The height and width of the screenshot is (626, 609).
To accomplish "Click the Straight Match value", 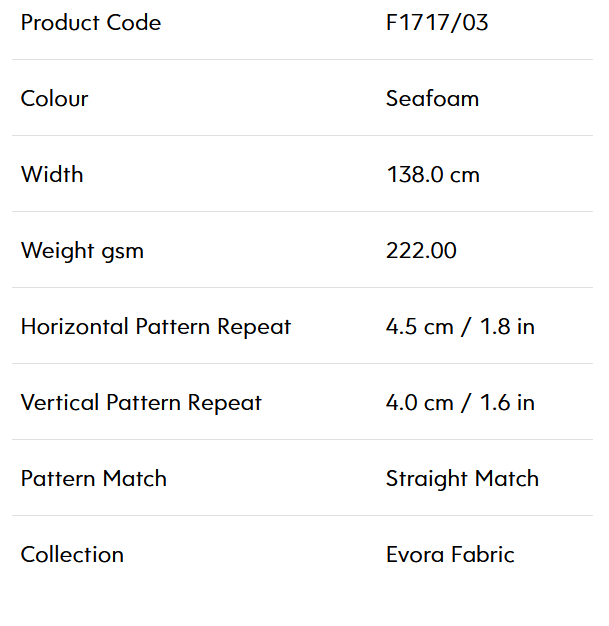I will pos(462,479).
